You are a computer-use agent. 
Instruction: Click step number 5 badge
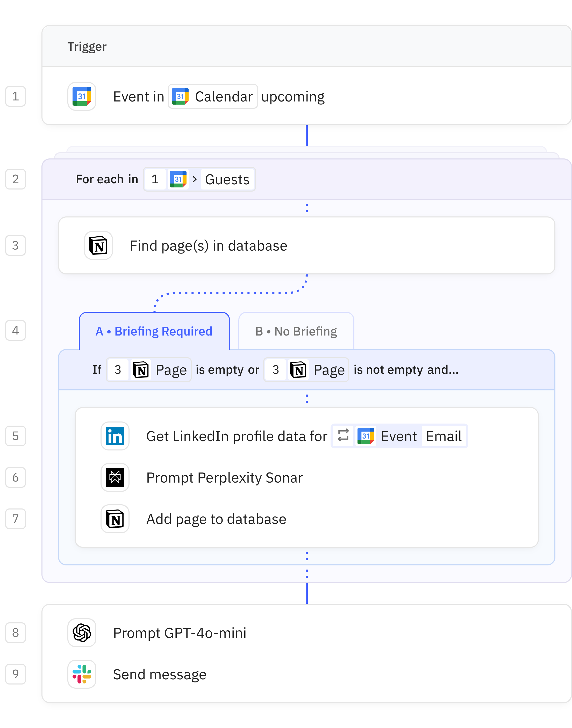[x=15, y=436]
